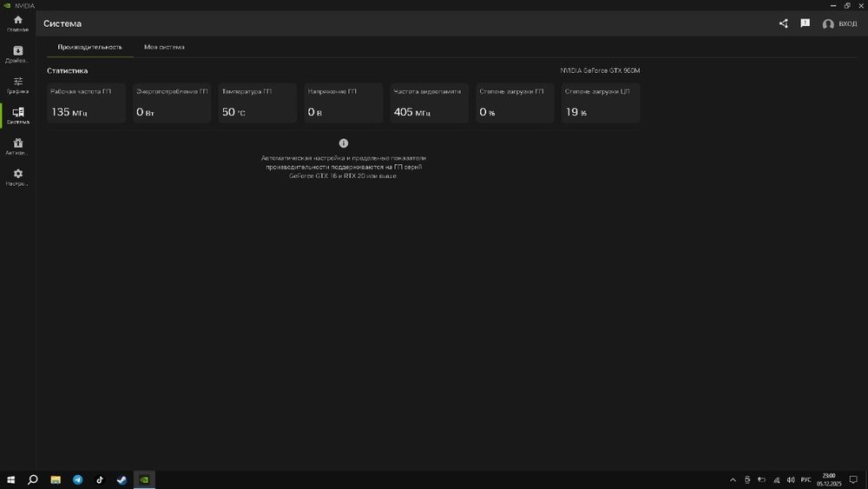Viewport: 868px width, 489px height.
Task: Open TikTok from the taskbar
Action: click(x=100, y=479)
